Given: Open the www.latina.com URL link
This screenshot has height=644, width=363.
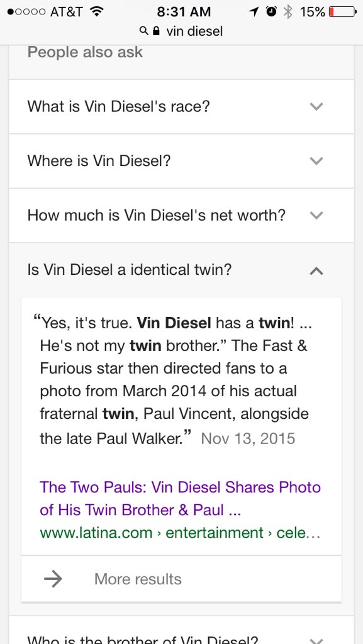Looking at the screenshot, I should pyautogui.click(x=179, y=533).
